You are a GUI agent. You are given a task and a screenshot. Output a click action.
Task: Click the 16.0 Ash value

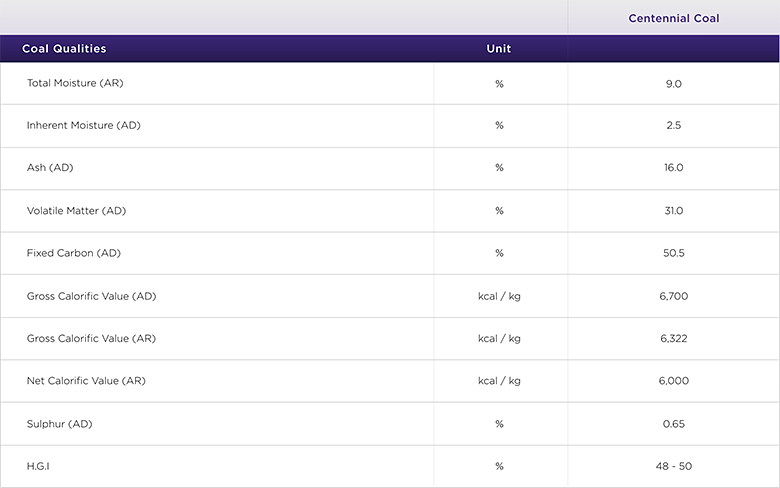coord(674,168)
